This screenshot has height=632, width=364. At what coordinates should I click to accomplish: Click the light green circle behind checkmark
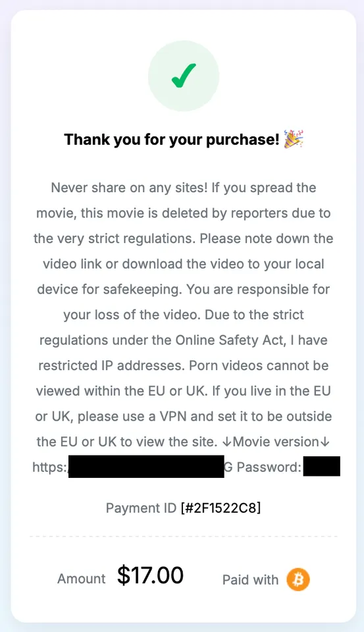point(184,76)
